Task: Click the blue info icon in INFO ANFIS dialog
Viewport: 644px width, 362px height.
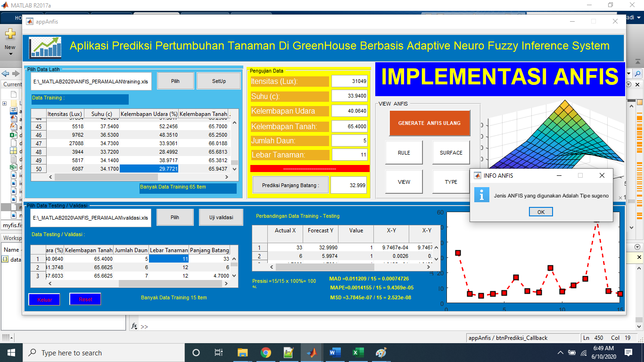Action: point(482,194)
